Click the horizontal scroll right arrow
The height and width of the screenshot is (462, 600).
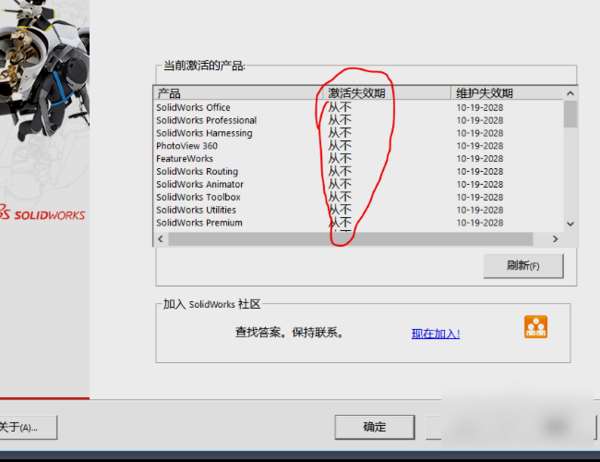coord(555,239)
